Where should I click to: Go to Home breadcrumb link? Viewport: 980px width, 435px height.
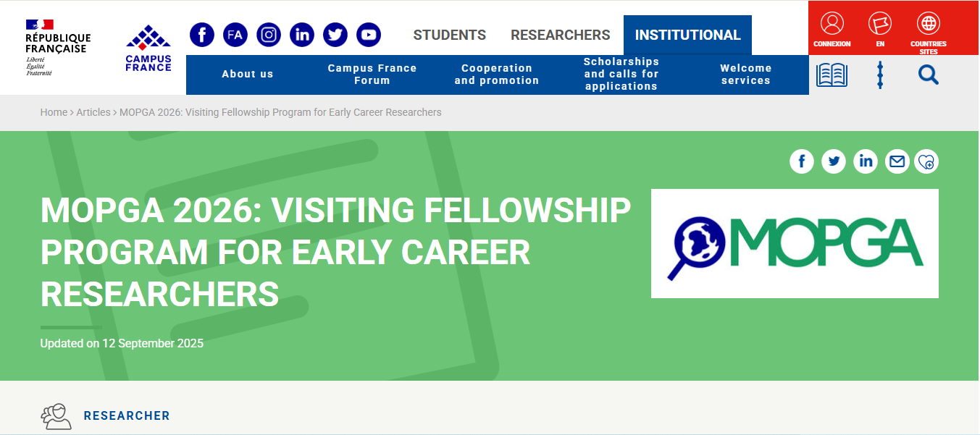click(x=54, y=112)
